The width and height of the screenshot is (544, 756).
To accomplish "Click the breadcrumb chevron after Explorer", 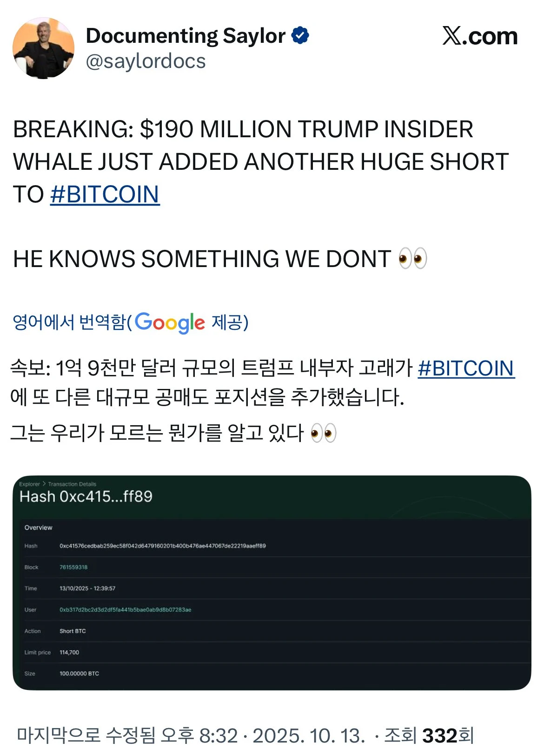I will tap(44, 484).
